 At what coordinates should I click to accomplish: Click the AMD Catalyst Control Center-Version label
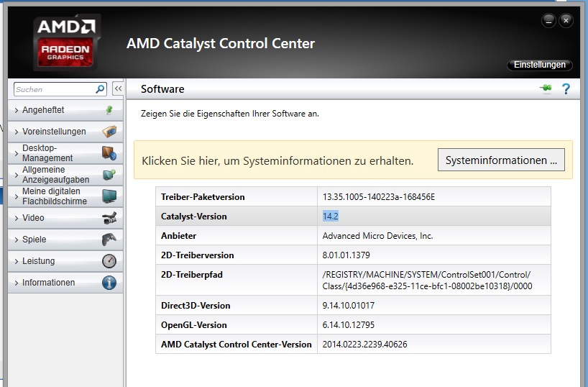[236, 345]
